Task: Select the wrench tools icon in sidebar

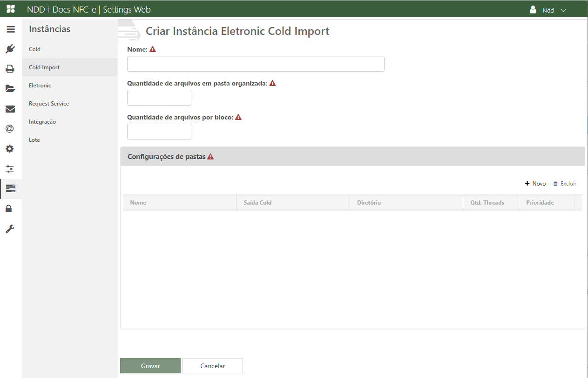Action: point(10,229)
